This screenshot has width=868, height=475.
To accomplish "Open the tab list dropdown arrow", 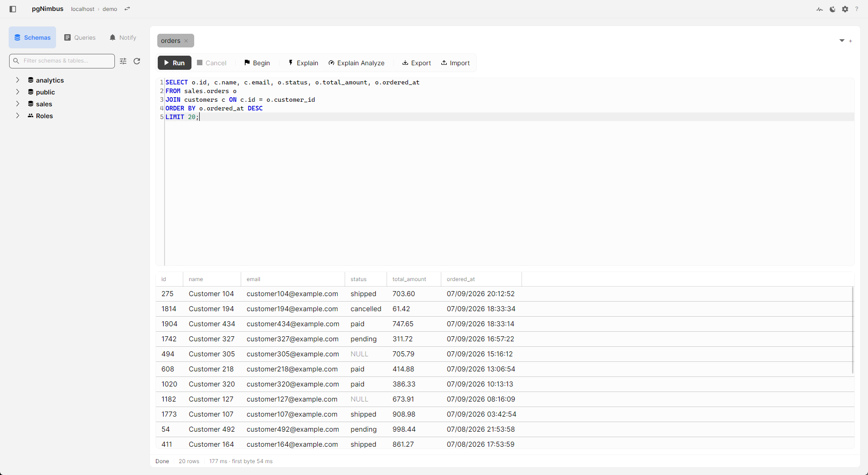I will coord(842,41).
